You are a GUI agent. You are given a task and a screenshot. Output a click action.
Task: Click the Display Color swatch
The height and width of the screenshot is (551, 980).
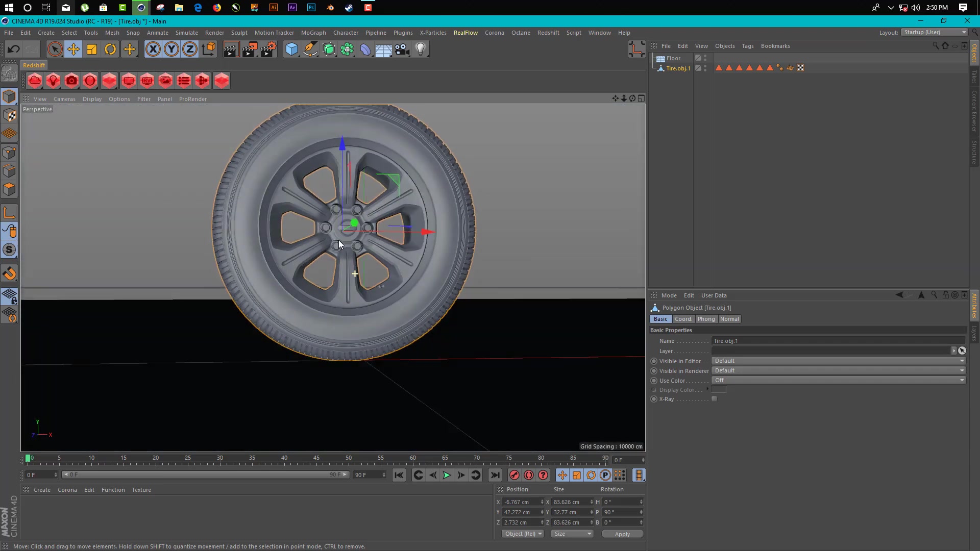click(x=719, y=389)
